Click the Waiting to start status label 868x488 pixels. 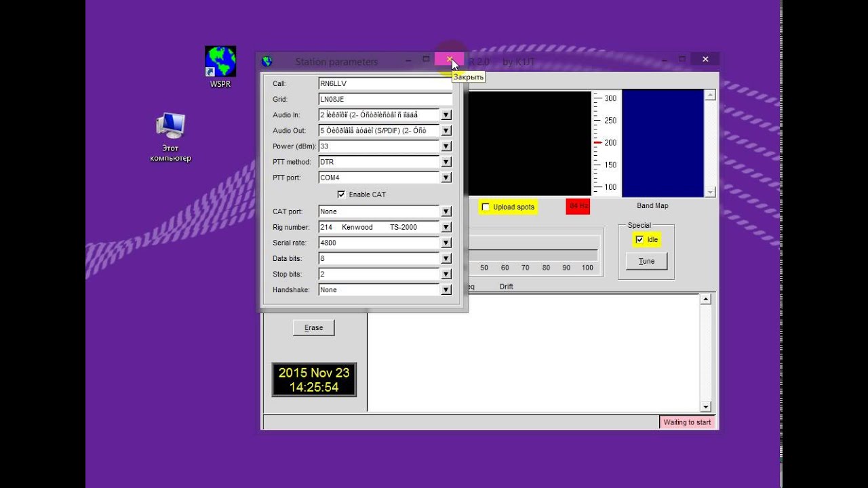pos(687,422)
